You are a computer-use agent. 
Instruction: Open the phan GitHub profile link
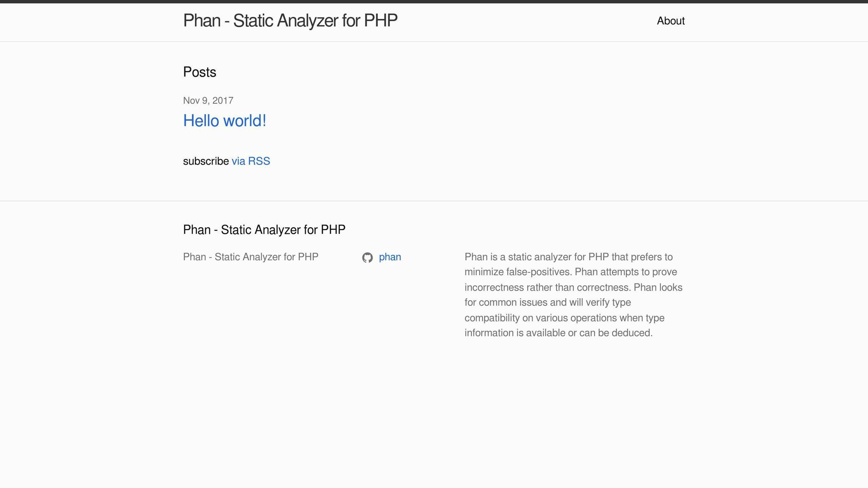pos(389,257)
